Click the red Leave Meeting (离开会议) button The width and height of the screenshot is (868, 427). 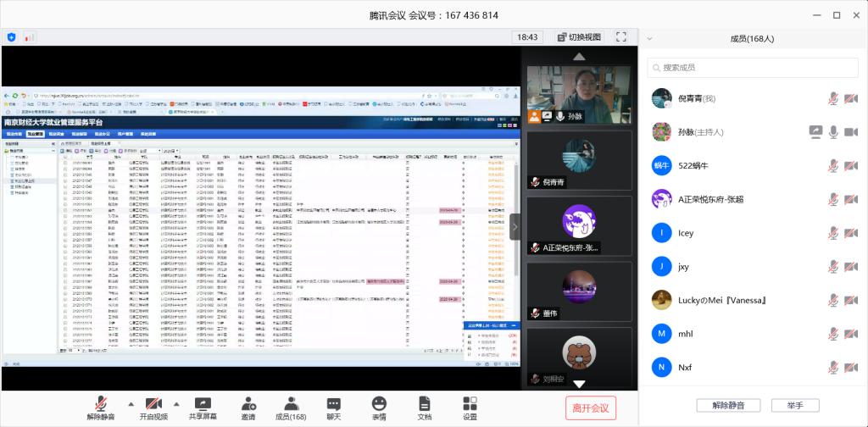tap(591, 408)
